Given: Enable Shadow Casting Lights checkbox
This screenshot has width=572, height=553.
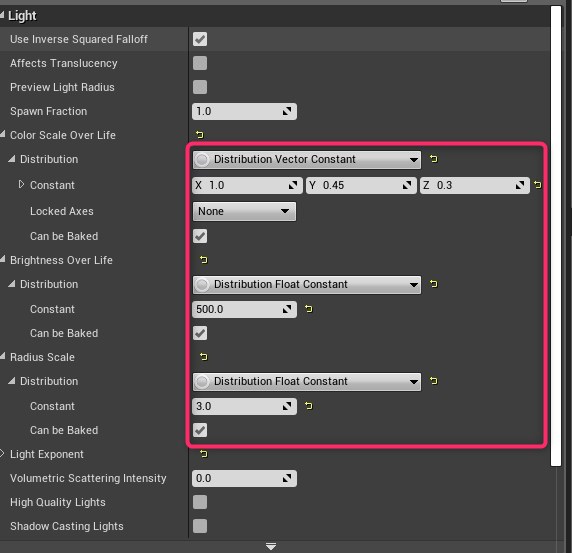Looking at the screenshot, I should 200,526.
